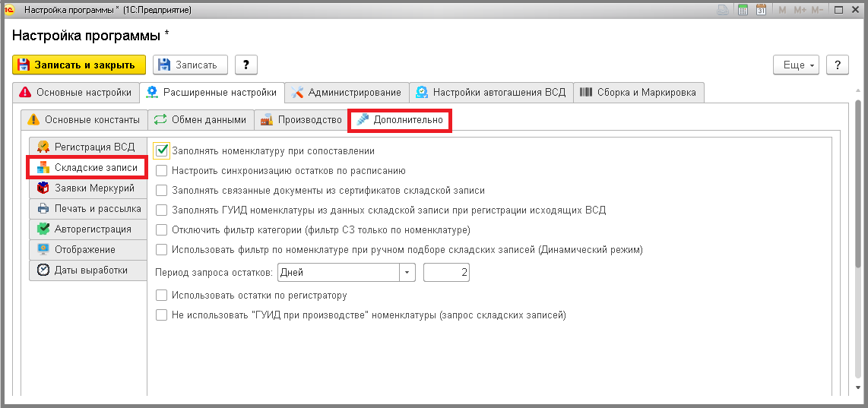Switch to Основные настройки tab
The width and height of the screenshot is (868, 408).
[75, 93]
